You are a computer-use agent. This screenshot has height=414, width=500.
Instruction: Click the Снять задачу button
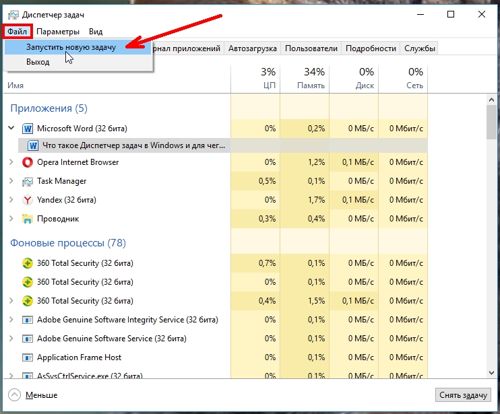[x=463, y=395]
